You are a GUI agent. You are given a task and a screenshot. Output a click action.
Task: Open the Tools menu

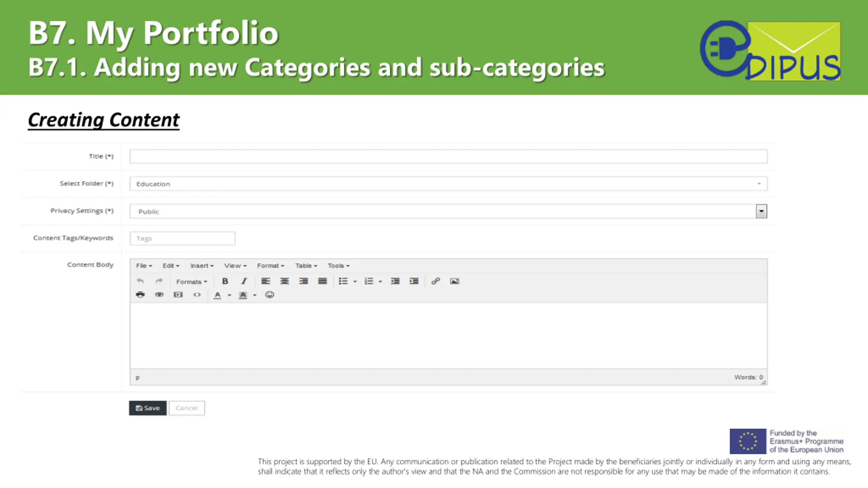(x=338, y=266)
